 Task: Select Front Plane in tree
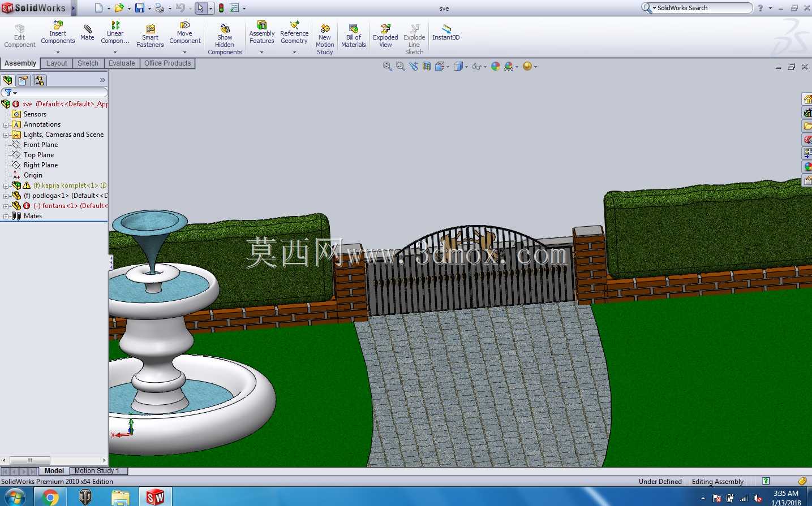tap(41, 145)
